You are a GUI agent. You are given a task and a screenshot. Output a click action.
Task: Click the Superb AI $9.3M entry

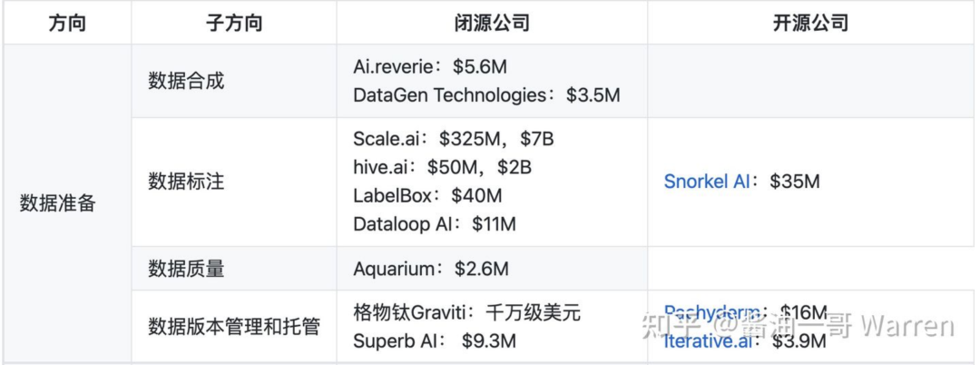pyautogui.click(x=435, y=341)
